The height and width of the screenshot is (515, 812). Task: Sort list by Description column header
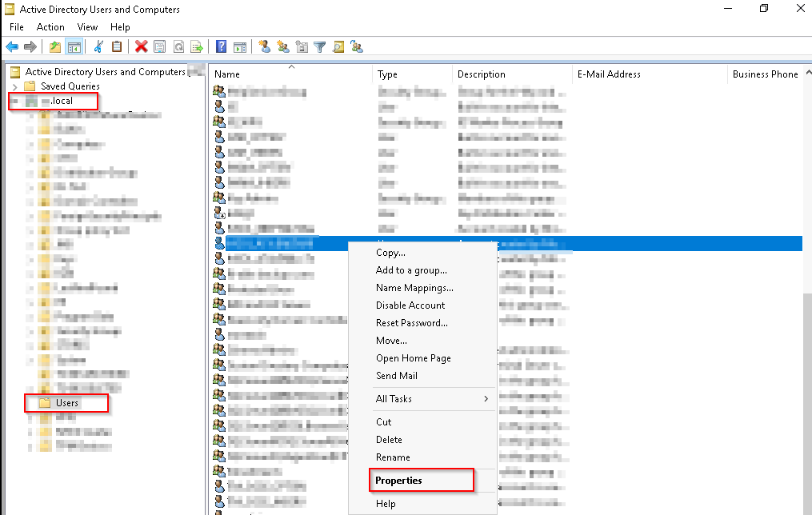point(482,74)
